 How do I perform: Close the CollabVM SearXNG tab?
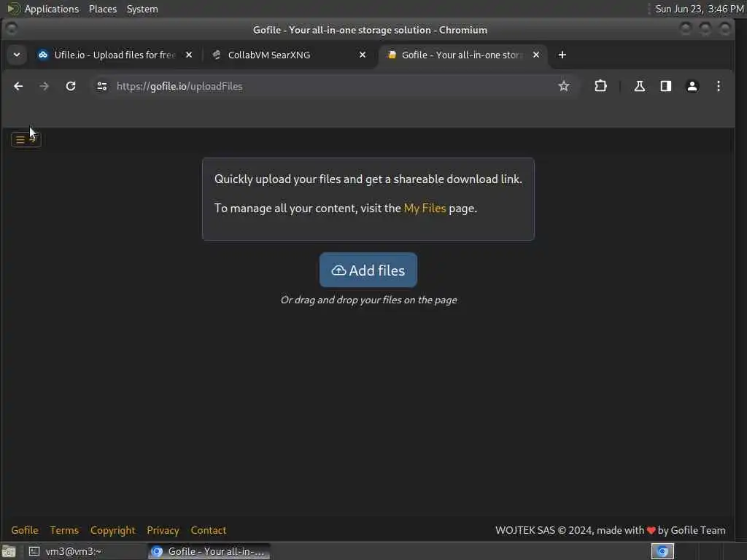click(x=363, y=55)
